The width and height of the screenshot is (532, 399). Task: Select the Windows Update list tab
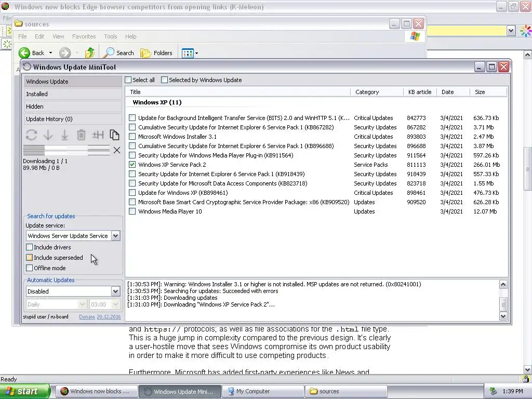point(73,82)
